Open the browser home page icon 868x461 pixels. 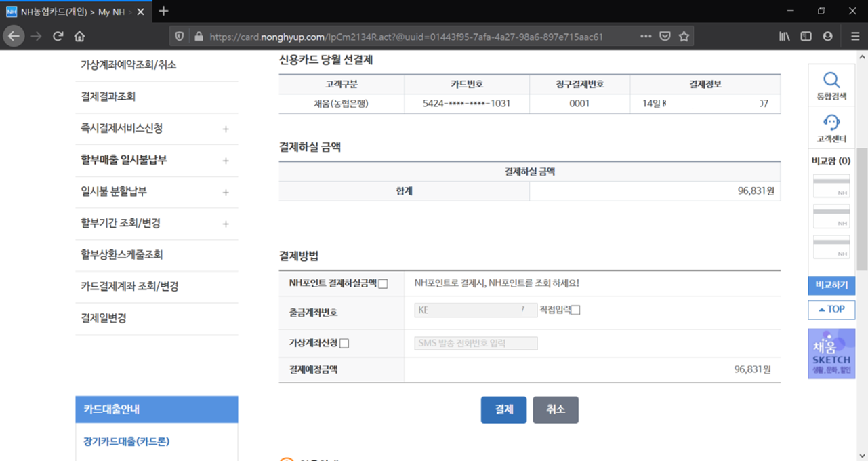coord(79,36)
